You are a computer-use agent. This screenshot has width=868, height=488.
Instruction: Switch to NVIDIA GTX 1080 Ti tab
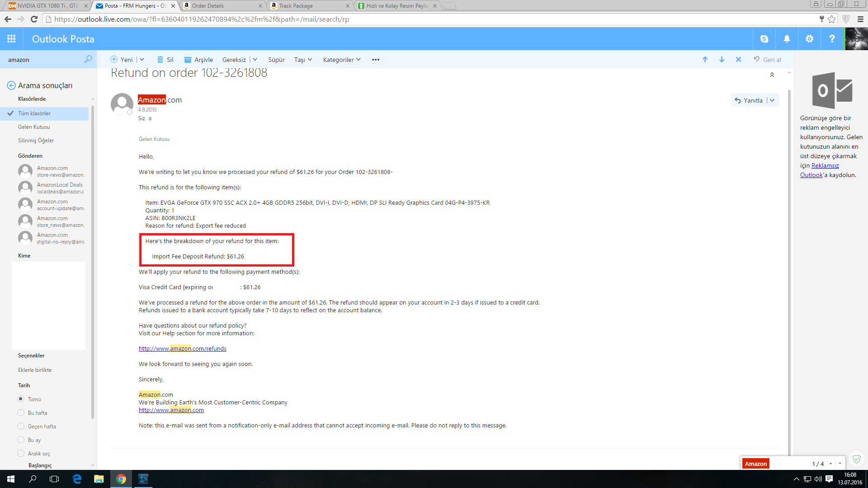[47, 6]
